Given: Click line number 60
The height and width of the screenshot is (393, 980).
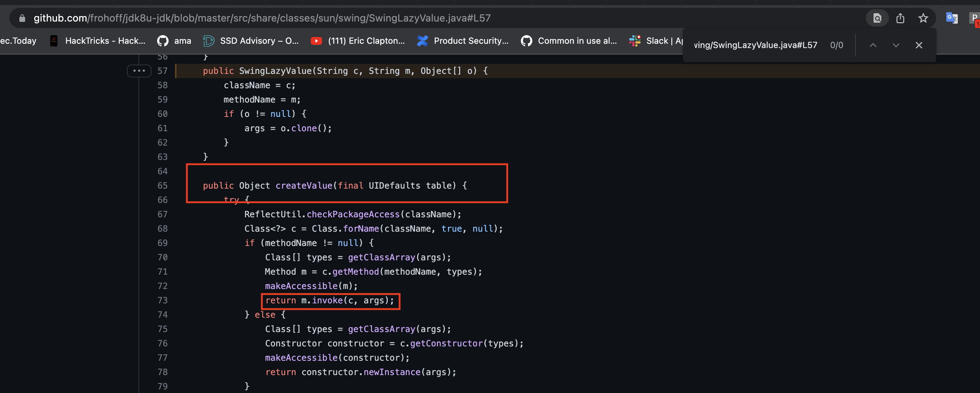Looking at the screenshot, I should 162,114.
